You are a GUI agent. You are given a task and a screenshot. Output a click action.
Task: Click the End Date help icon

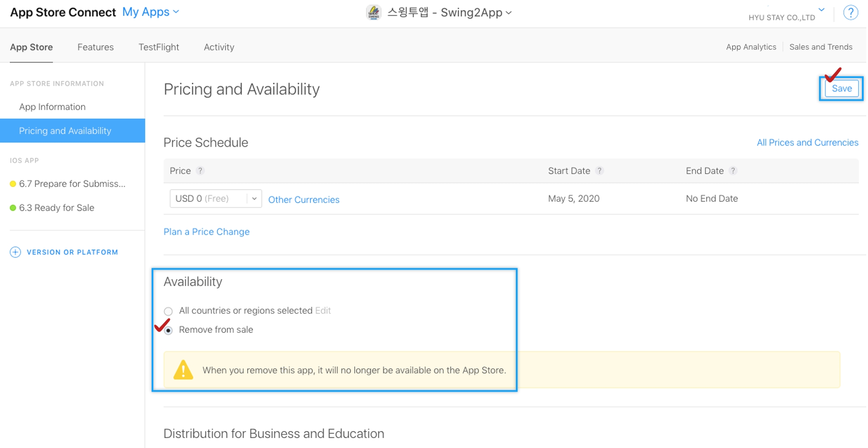[x=733, y=171]
